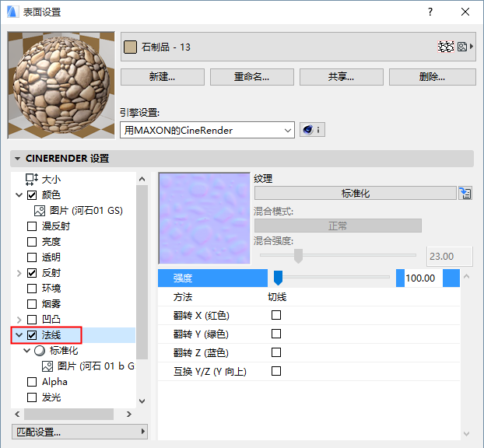Enable the Alpha channel checkbox
484x448 pixels.
(x=32, y=382)
